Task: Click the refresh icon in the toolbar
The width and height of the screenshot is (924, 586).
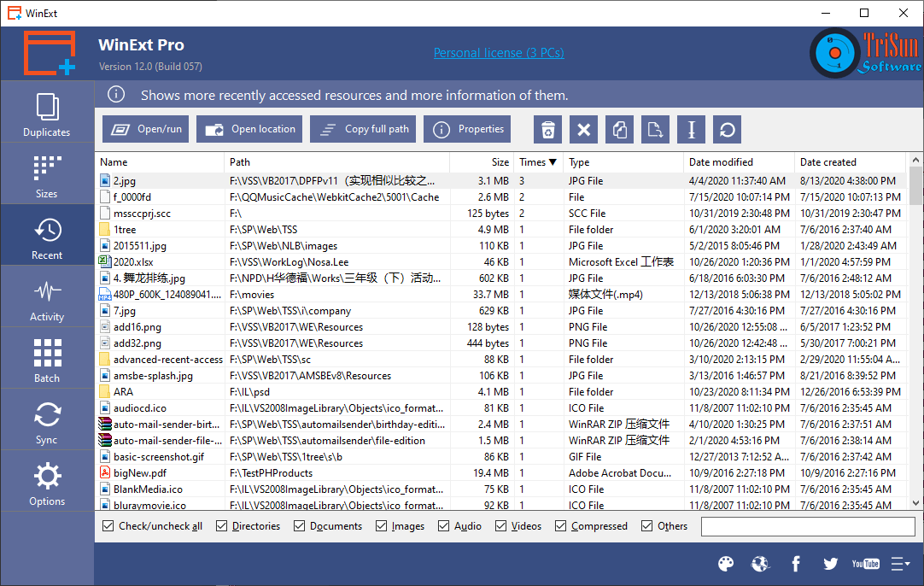Action: 726,129
